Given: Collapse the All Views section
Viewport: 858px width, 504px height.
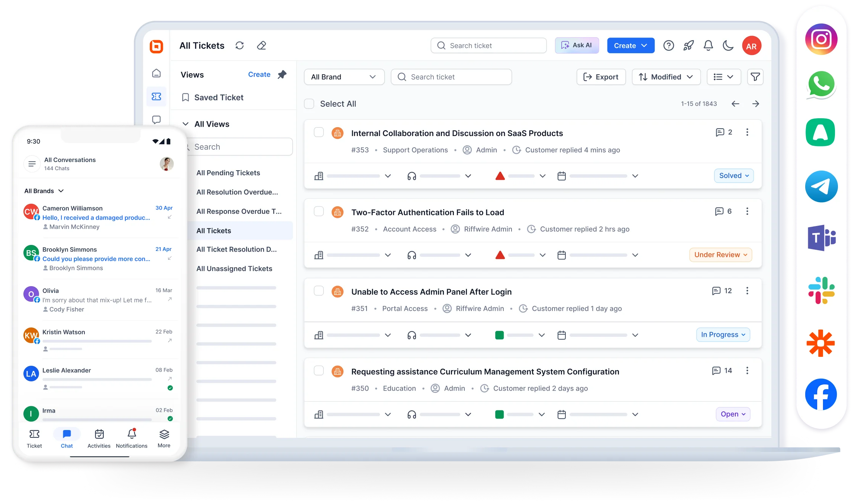Looking at the screenshot, I should click(x=186, y=124).
